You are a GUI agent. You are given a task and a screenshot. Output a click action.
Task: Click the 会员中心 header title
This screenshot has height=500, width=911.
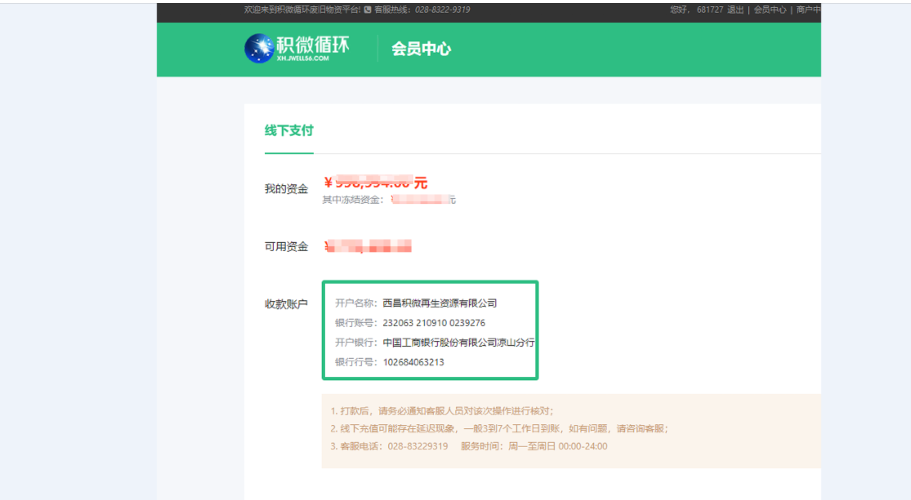[421, 49]
